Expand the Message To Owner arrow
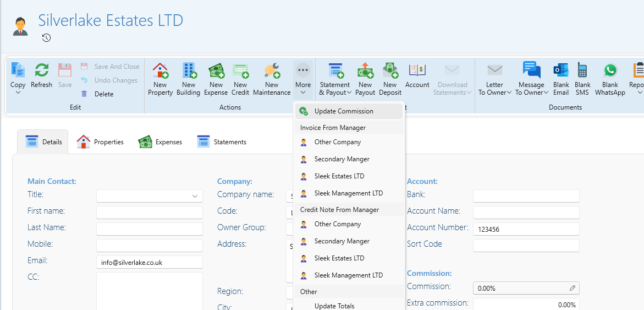Viewport: 644px width, 310px height. coord(546,93)
